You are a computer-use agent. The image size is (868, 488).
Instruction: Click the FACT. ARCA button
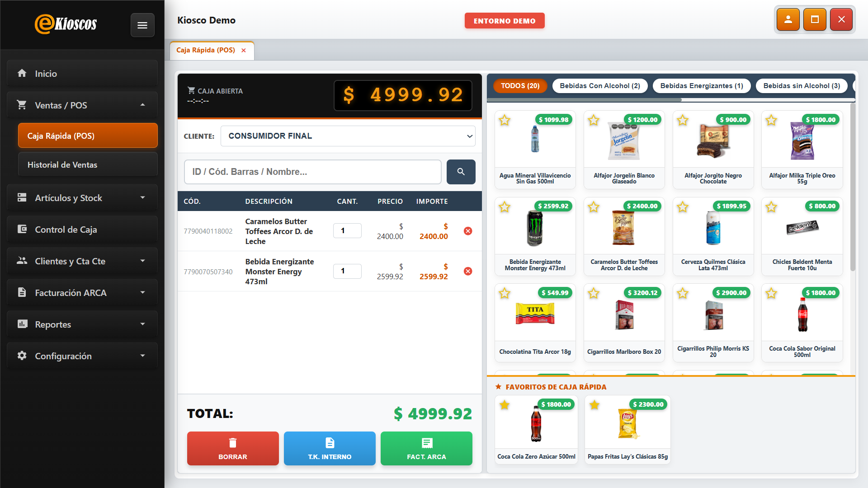pos(426,448)
